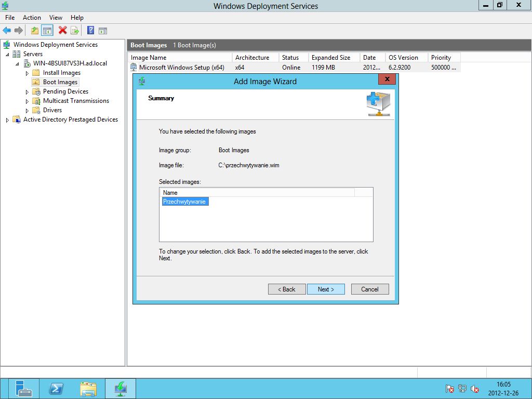
Task: Click the Windows Deployment Services taskbar icon
Action: [x=121, y=389]
